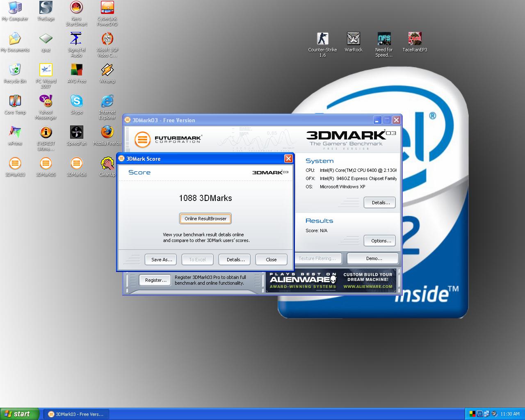Open AVG Free antivirus icon

pos(76,74)
